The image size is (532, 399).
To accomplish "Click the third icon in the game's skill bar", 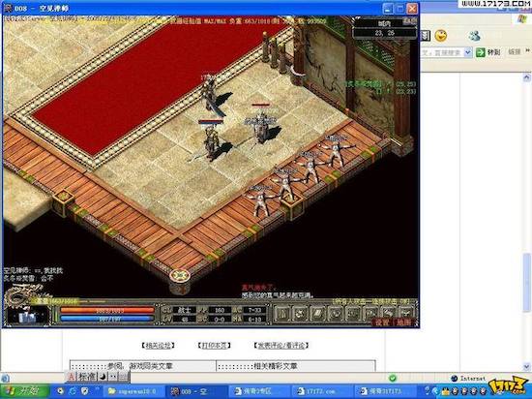I will click(317, 314).
